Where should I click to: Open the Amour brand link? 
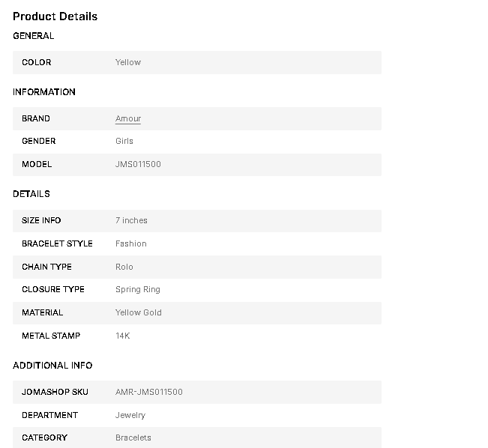128,118
